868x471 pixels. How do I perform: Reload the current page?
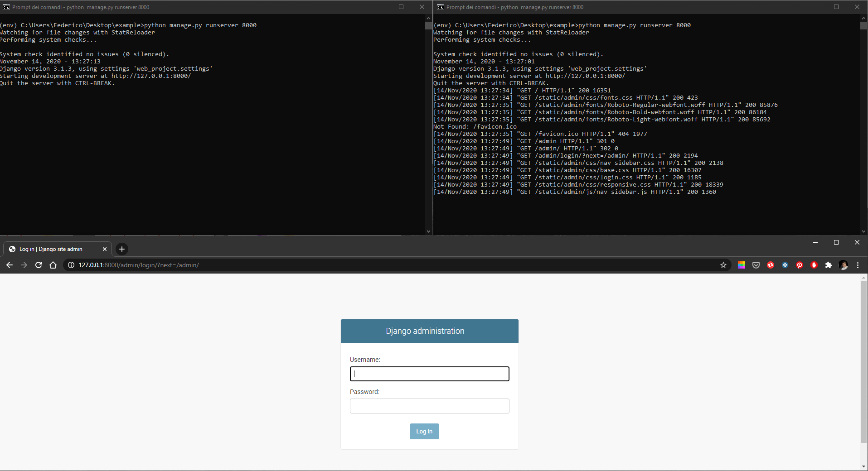(x=38, y=265)
